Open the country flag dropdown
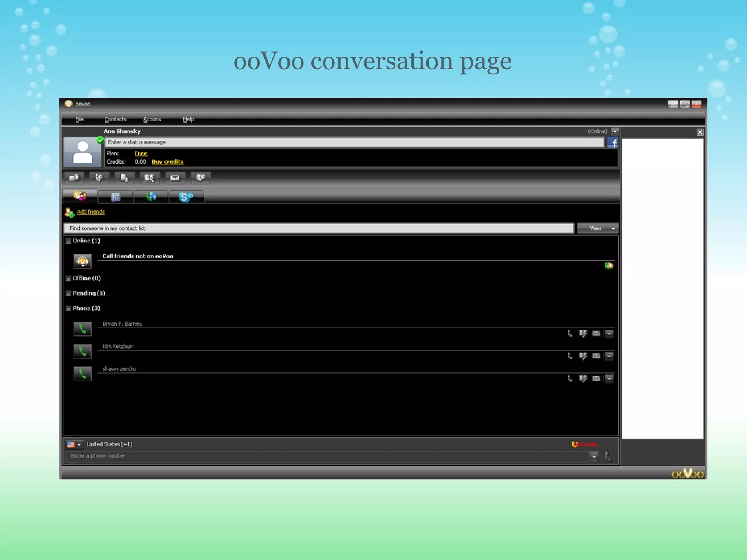The image size is (747, 560). [x=74, y=444]
